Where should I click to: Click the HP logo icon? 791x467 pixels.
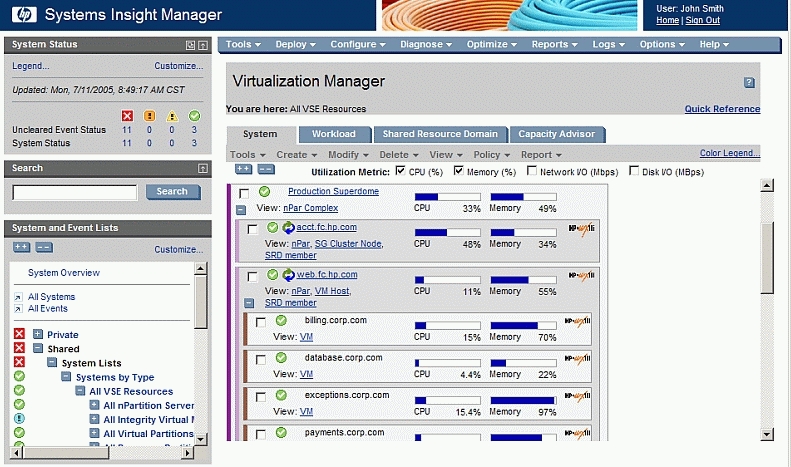[24, 15]
